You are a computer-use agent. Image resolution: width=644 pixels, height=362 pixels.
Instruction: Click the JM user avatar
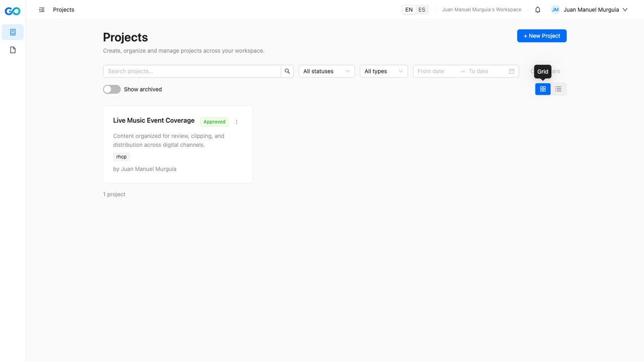(x=555, y=10)
